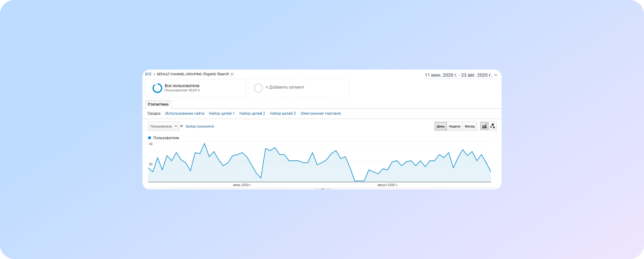644x259 pixels.
Task: Open the Статистика tab
Action: (158, 104)
